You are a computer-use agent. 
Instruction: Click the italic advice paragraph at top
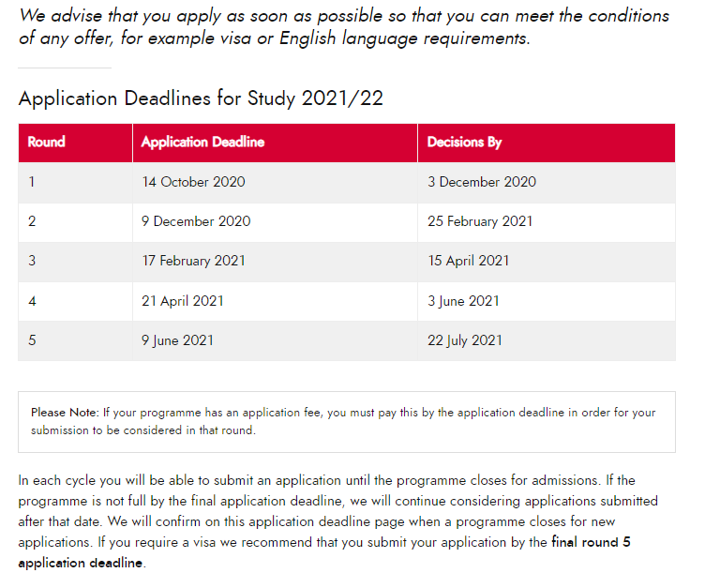click(344, 27)
